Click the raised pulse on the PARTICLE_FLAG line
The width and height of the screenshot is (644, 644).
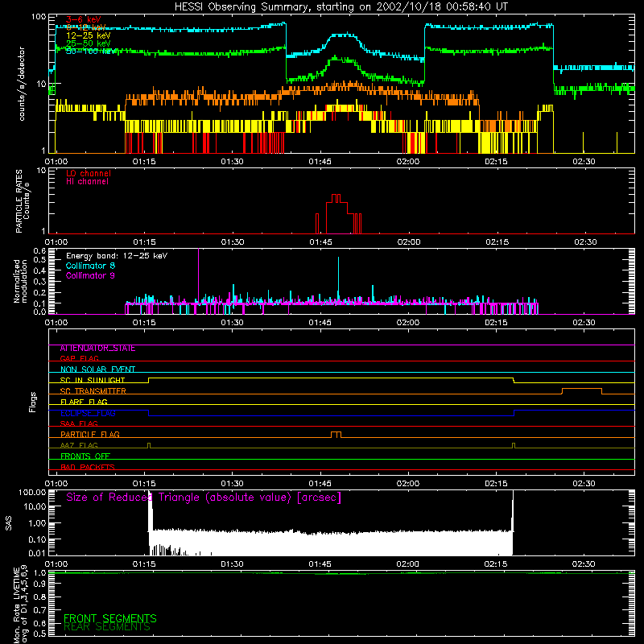coord(336,435)
